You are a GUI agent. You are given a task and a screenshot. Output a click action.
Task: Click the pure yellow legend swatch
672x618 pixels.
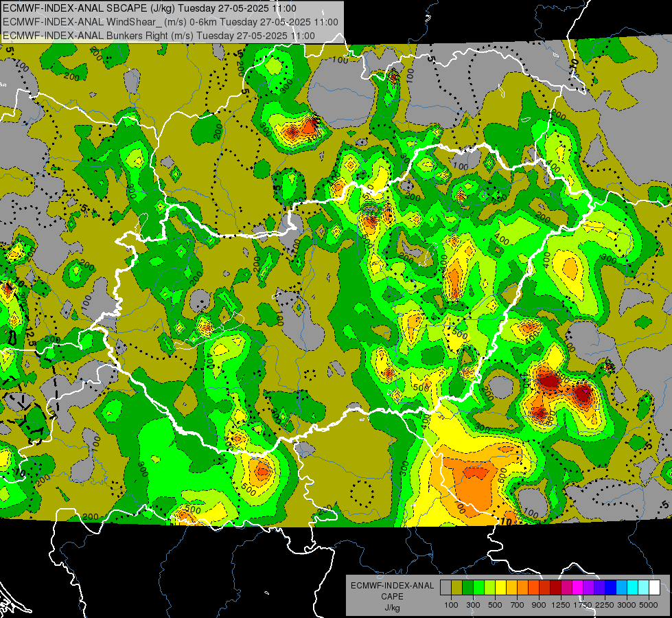(x=500, y=588)
